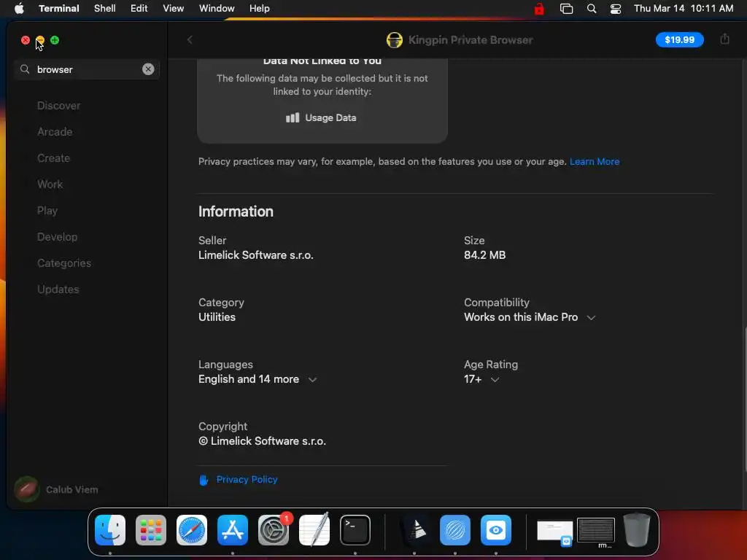Open the Shell menu
Screen dimensions: 747x560
(x=105, y=9)
